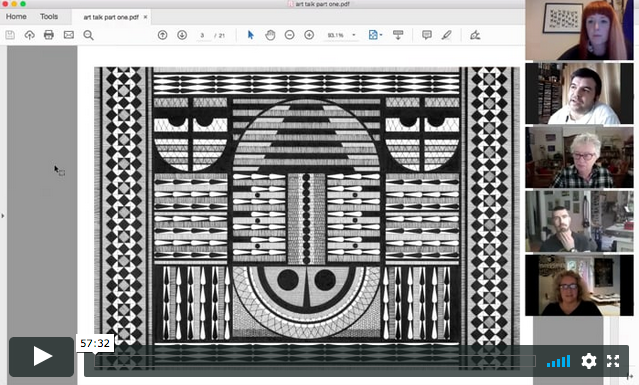The width and height of the screenshot is (639, 385).
Task: Enter fullscreen video mode
Action: point(613,361)
